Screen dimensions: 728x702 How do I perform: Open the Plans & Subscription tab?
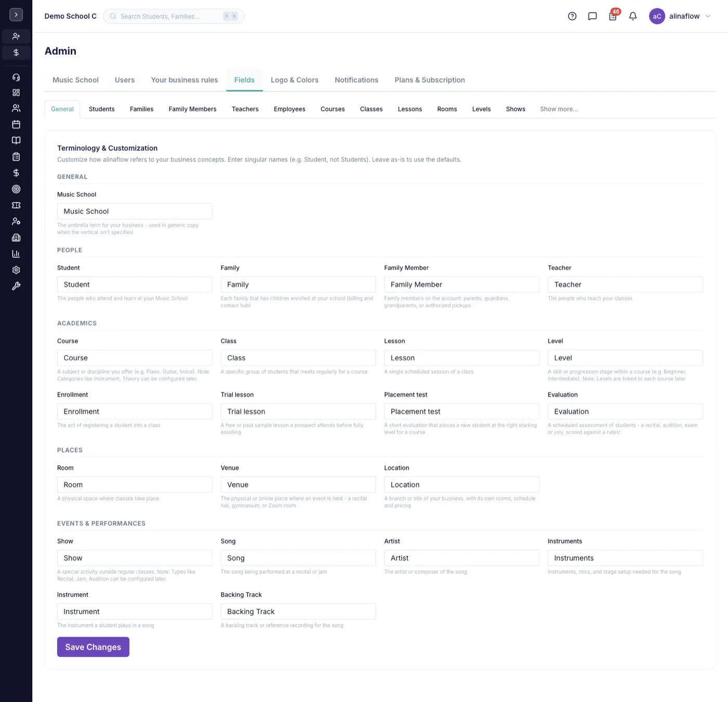coord(430,80)
